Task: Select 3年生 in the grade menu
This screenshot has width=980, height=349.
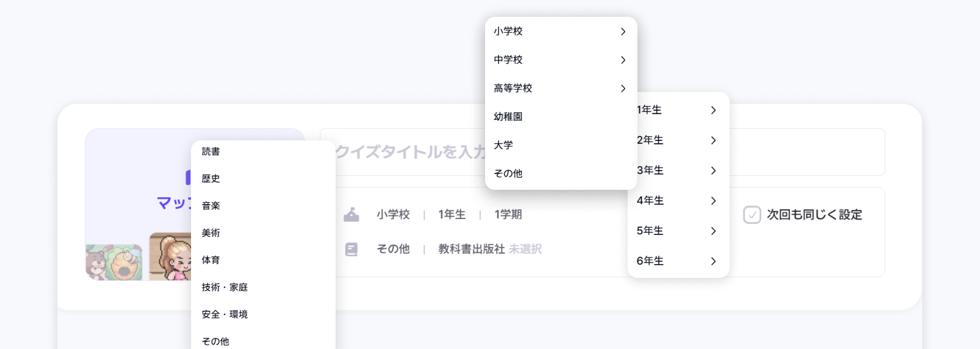Action: coord(650,171)
